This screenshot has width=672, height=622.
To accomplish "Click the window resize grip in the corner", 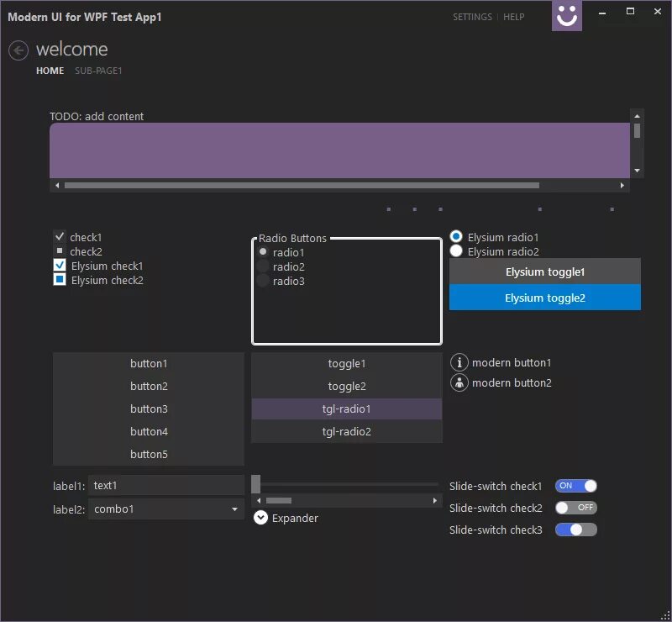I will [665, 615].
